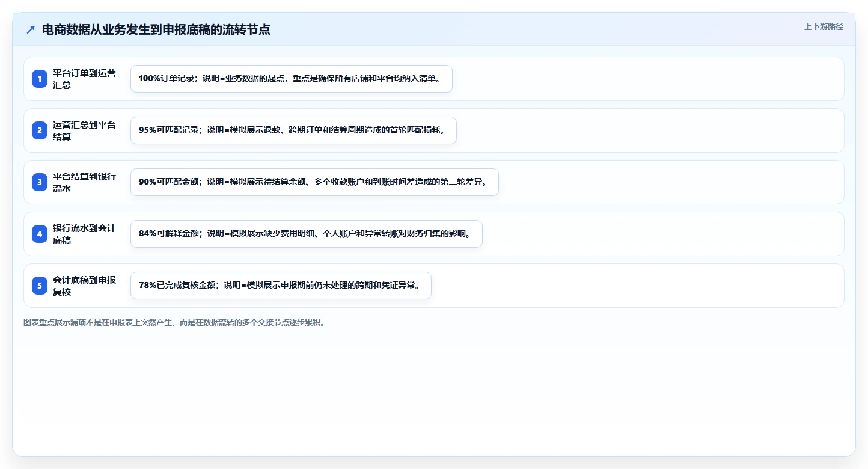The height and width of the screenshot is (469, 868).
Task: Open the 78%已完成复核金额 description box
Action: [281, 286]
